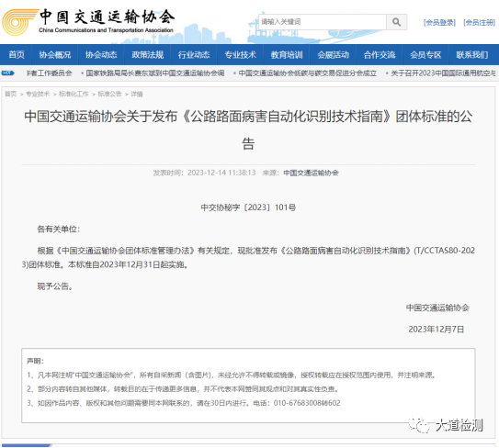Click the phone number 010-67683008转602
Screen dimensions: 499x448
[x=307, y=403]
